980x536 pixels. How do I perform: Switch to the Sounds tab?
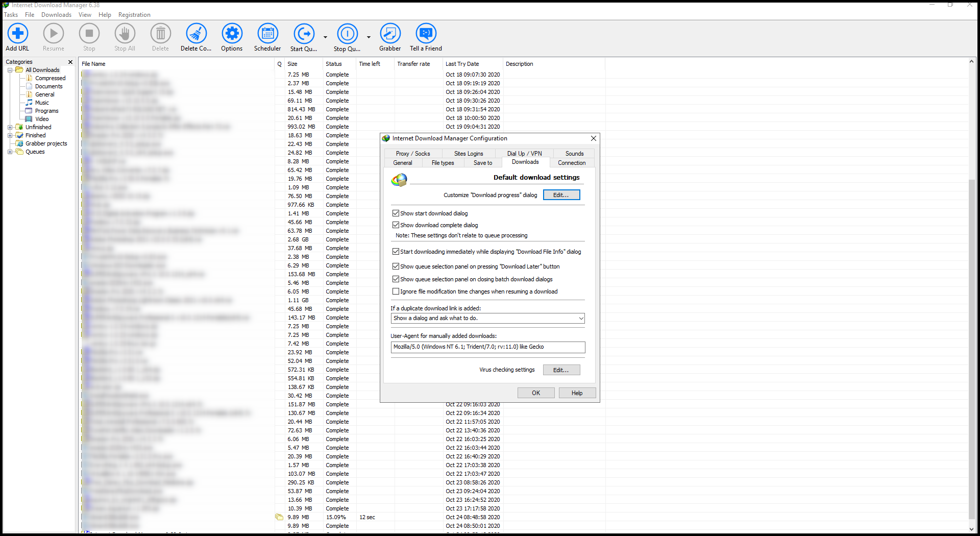[x=574, y=154]
